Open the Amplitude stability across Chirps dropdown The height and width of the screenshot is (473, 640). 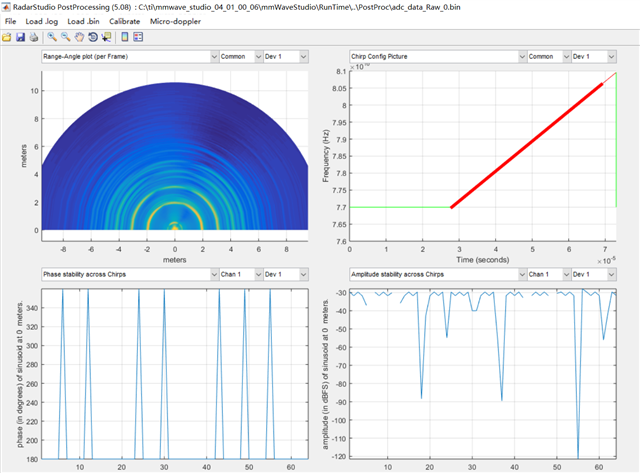coord(438,275)
